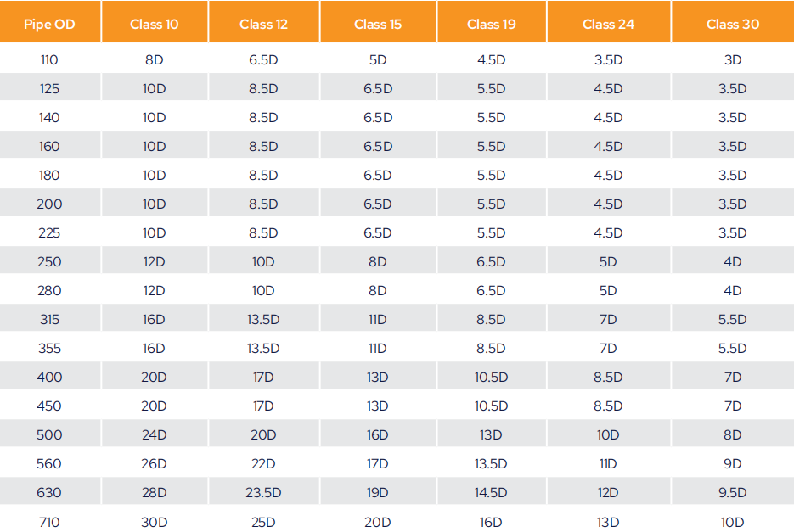794x532 pixels.
Task: Click pipe OD 400 row label
Action: (49, 377)
